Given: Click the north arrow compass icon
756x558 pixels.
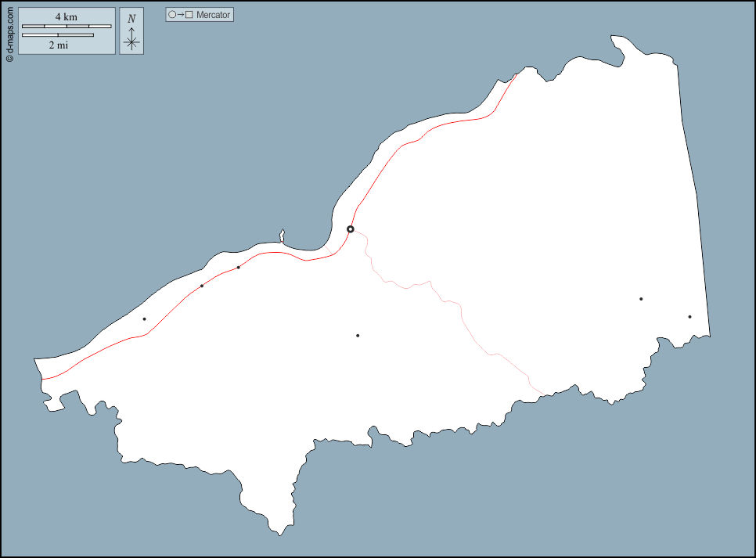Looking at the screenshot, I should (131, 31).
